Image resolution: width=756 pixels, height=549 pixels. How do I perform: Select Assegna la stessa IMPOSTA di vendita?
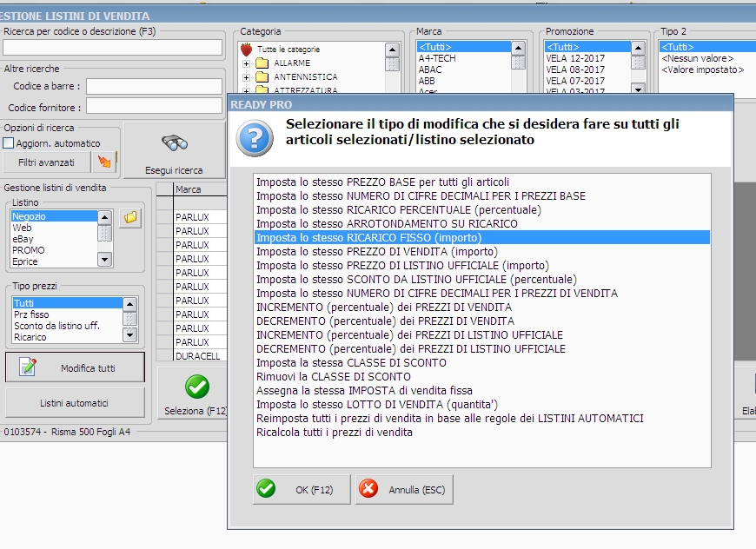[x=481, y=390]
